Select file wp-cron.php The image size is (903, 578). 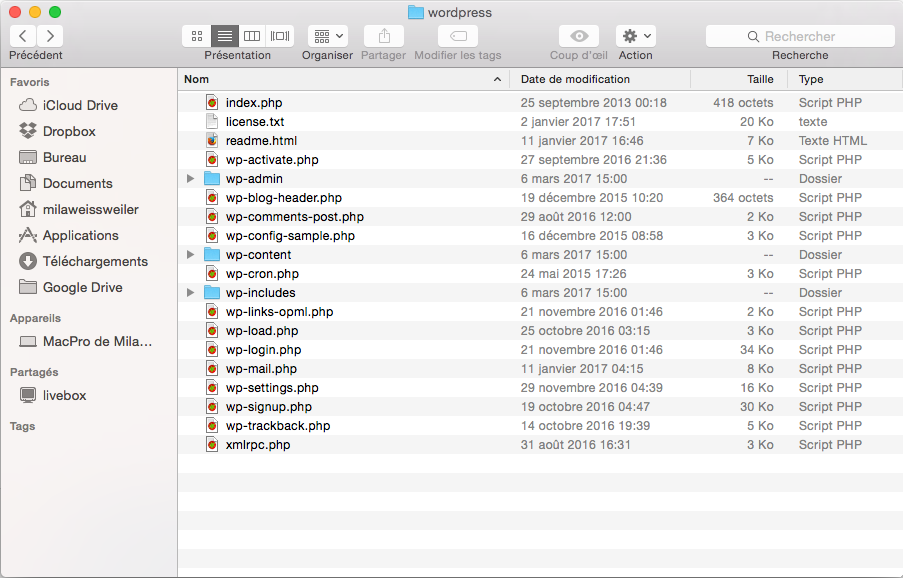click(x=262, y=273)
